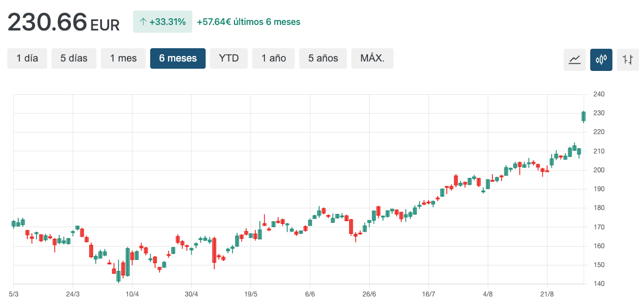Select the 1 día time range
Image resolution: width=644 pixels, height=302 pixels.
tap(27, 58)
